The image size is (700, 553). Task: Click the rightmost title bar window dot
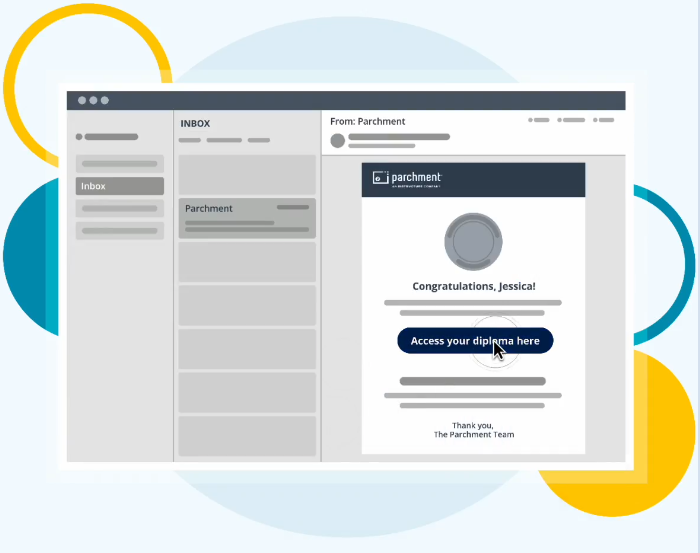pyautogui.click(x=105, y=100)
